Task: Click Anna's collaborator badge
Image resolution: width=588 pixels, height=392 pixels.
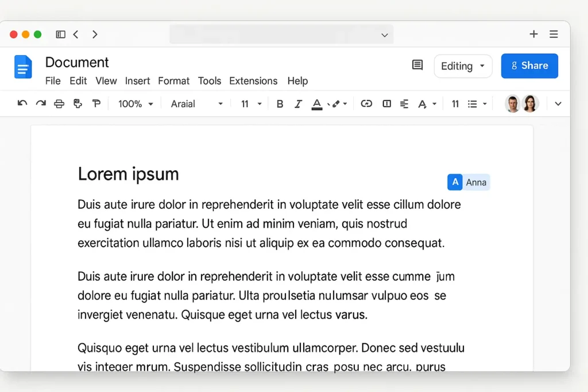Action: (x=469, y=182)
